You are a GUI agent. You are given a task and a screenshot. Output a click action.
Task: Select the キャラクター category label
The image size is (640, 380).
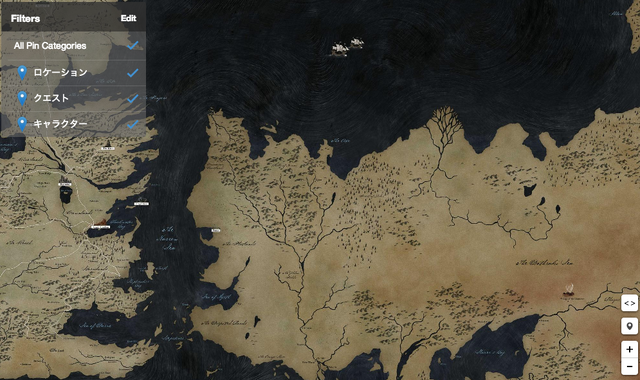pos(60,124)
